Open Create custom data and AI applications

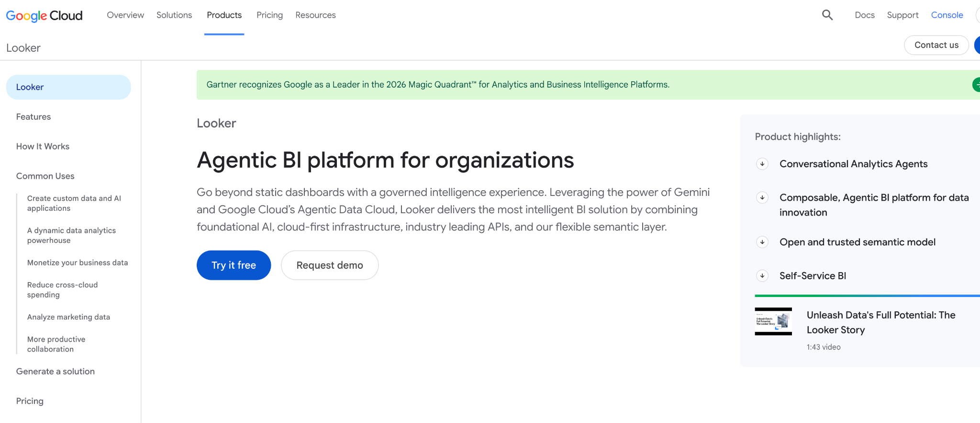point(74,203)
